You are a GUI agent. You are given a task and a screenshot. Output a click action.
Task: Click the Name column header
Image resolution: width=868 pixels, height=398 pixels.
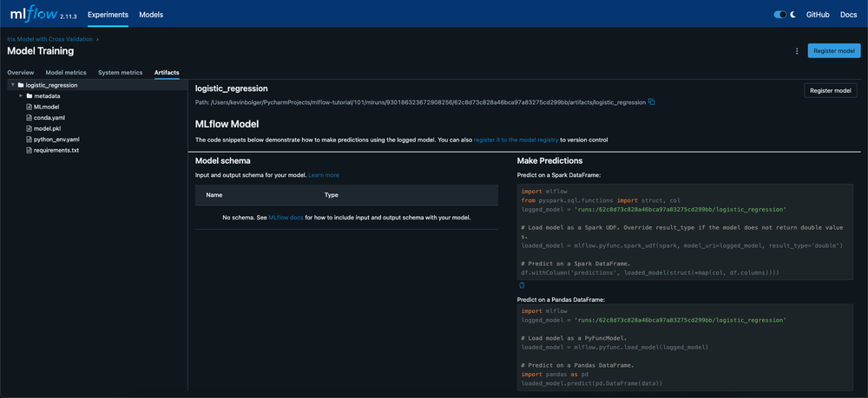pyautogui.click(x=214, y=195)
